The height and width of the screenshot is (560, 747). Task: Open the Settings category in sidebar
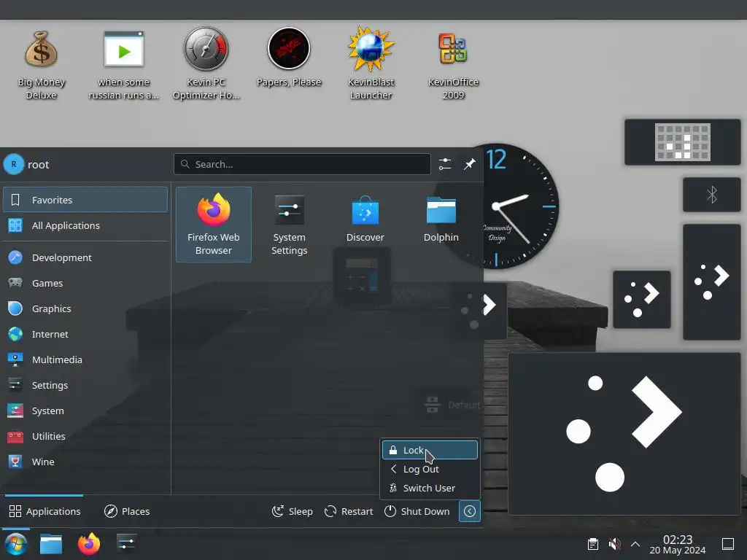85,385
